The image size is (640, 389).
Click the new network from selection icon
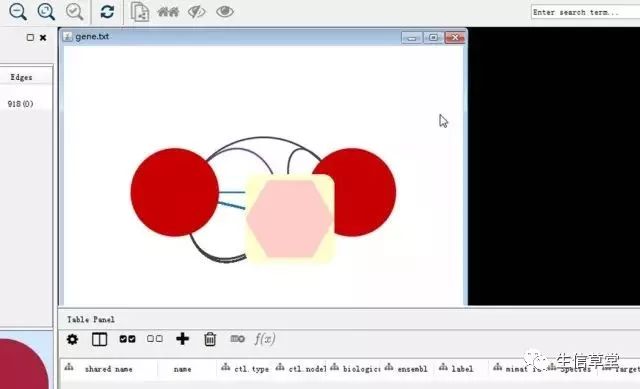[139, 11]
